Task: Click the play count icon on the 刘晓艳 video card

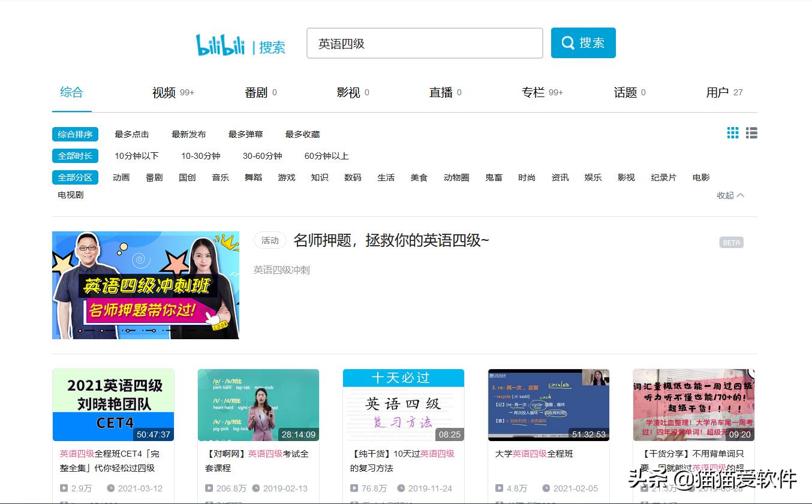Action: coord(63,488)
